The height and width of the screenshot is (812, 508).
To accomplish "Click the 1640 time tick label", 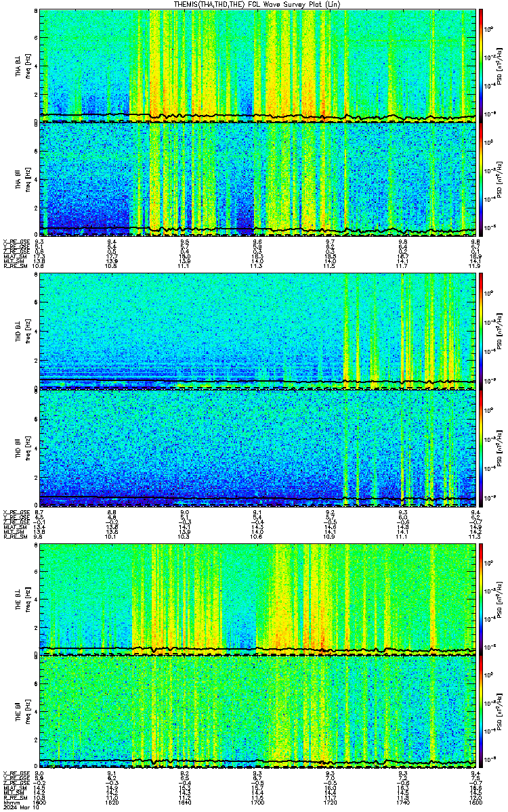I will [185, 803].
